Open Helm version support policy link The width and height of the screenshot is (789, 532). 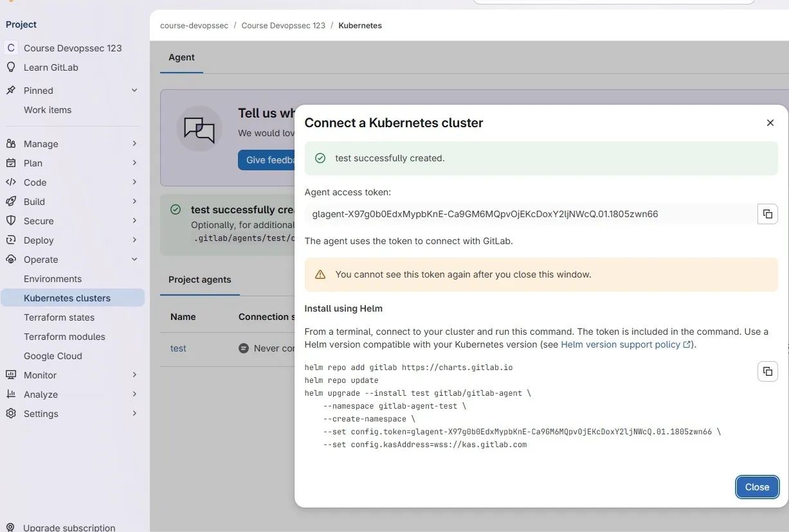[626, 344]
